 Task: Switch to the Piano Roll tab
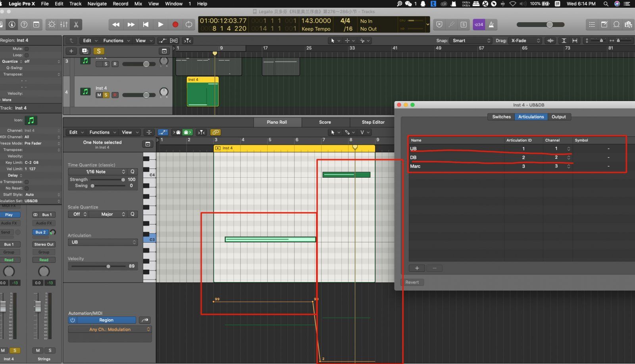(277, 122)
